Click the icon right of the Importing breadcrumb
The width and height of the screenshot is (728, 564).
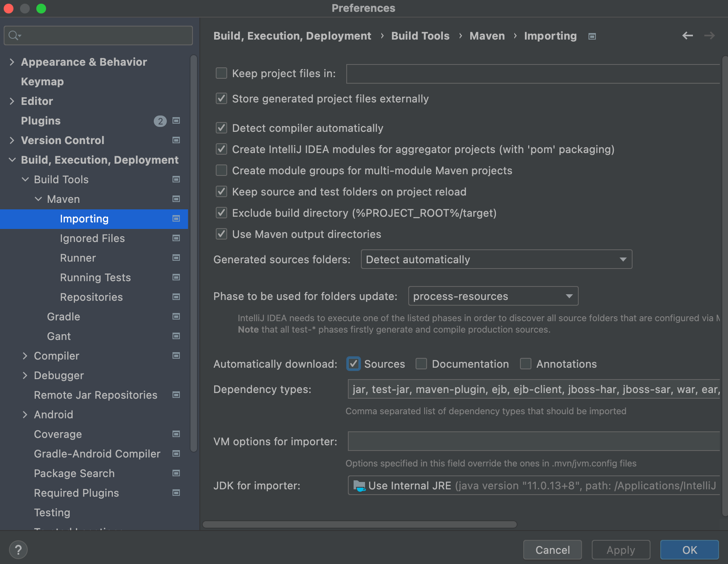(592, 36)
